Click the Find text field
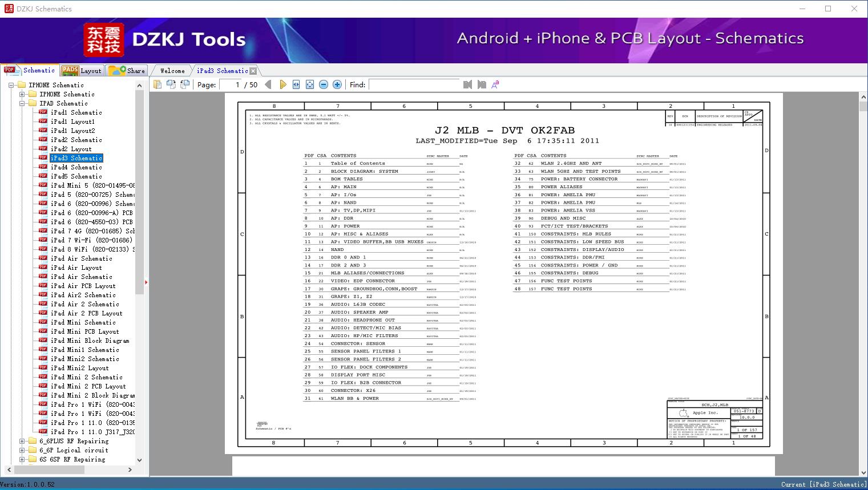The width and height of the screenshot is (868, 490). (x=414, y=84)
